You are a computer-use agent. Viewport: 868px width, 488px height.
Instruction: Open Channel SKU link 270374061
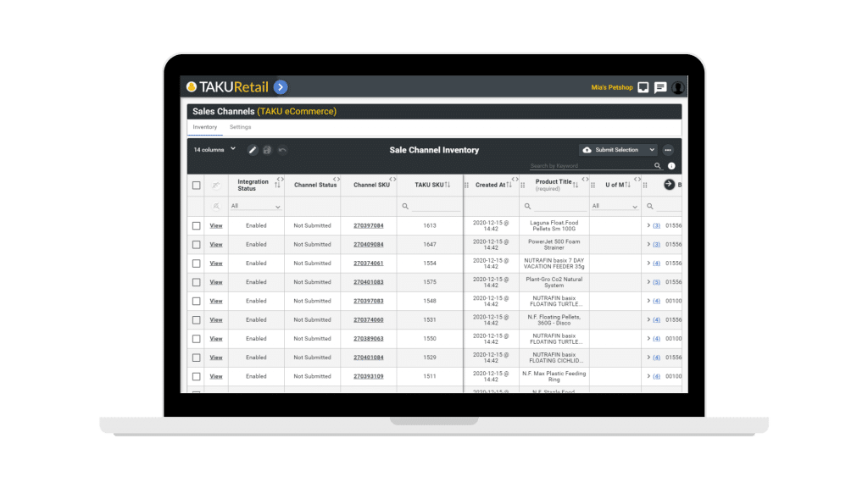point(369,263)
